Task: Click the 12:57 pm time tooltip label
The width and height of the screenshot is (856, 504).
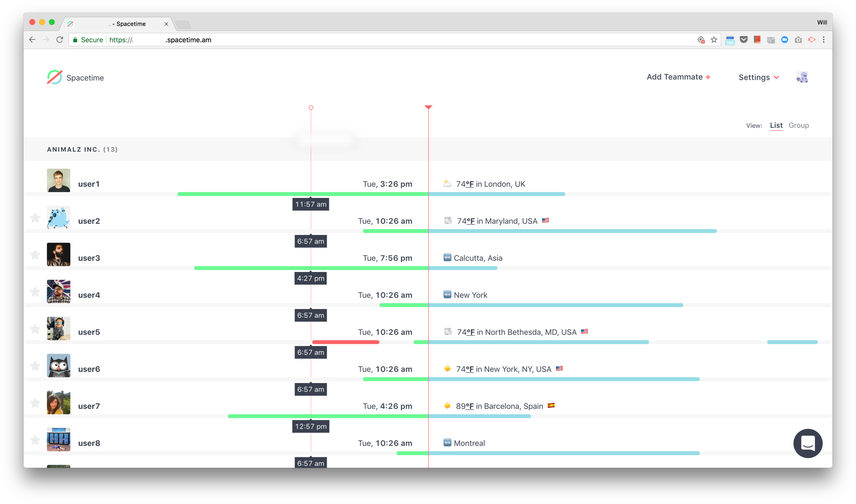Action: coord(311,426)
